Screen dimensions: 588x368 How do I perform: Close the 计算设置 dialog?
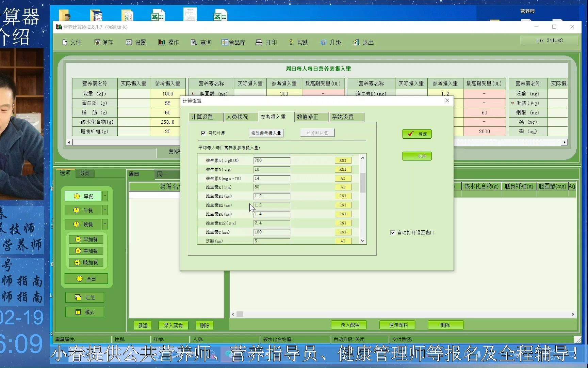(x=447, y=101)
